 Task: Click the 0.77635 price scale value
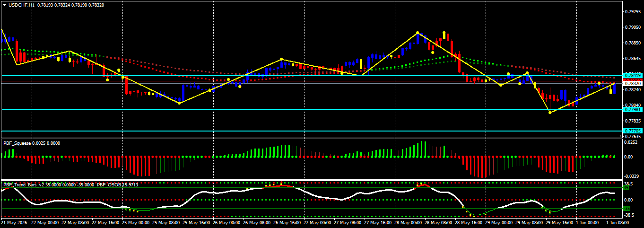pyautogui.click(x=633, y=136)
